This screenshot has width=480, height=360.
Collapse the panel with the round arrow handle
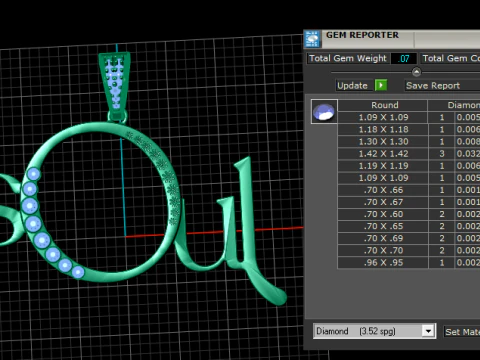click(x=416, y=72)
